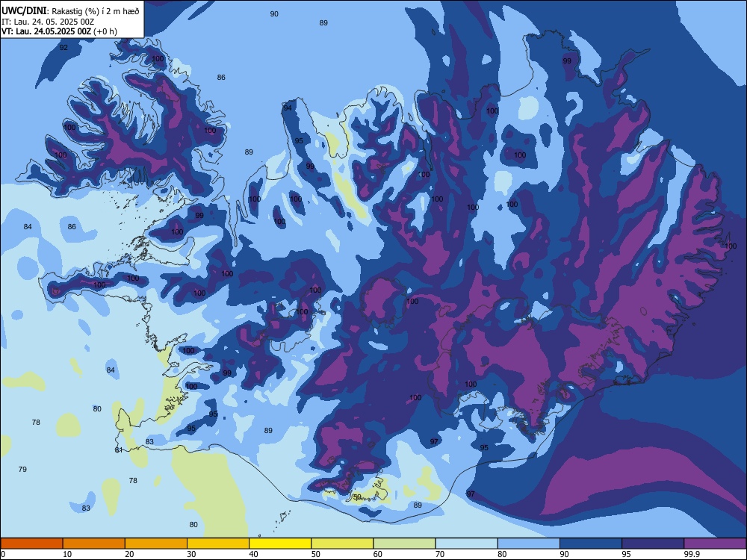Click the '79' humidity value on the map
Image resolution: width=747 pixels, height=560 pixels.
pyautogui.click(x=22, y=470)
